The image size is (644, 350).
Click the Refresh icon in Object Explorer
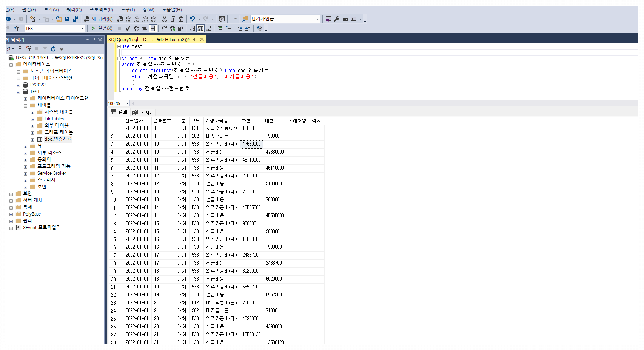53,49
